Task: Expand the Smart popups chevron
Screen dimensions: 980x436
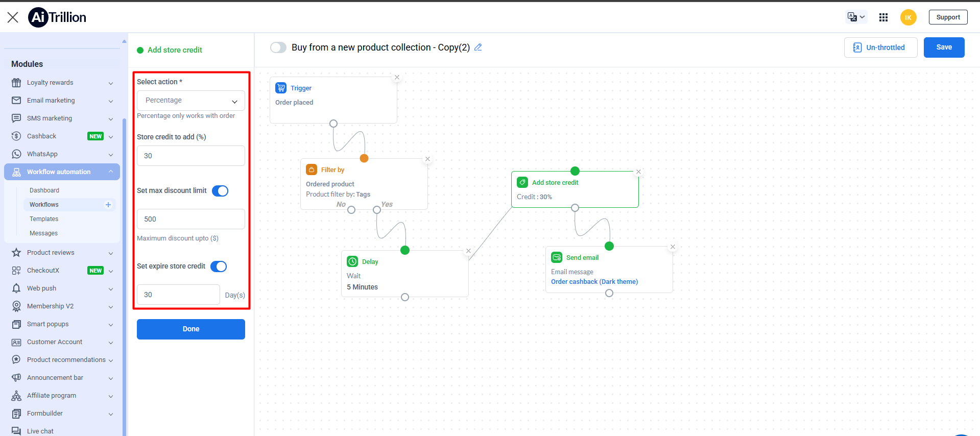Action: (x=111, y=325)
